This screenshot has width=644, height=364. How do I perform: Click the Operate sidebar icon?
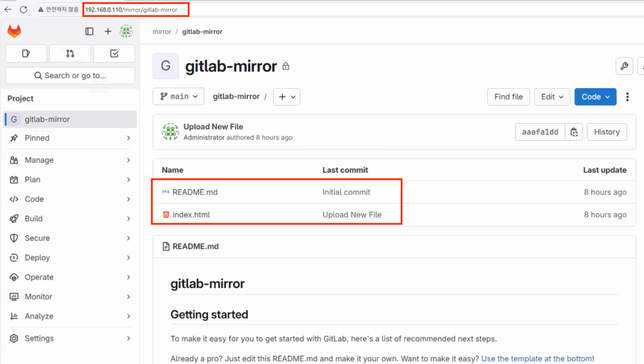click(x=14, y=277)
